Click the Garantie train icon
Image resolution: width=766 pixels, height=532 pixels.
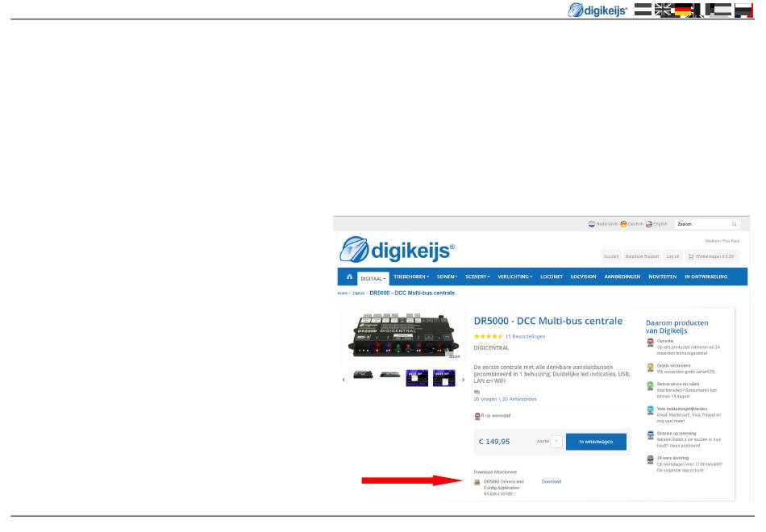(x=650, y=343)
